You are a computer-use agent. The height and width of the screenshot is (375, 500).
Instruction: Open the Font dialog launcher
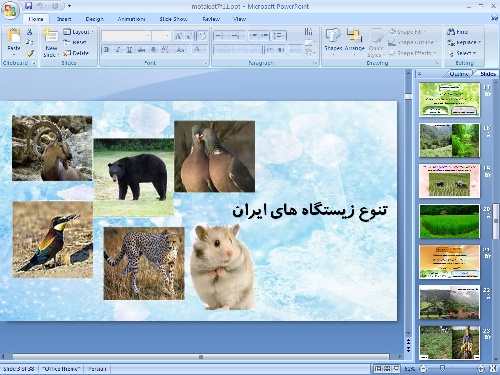coord(206,63)
